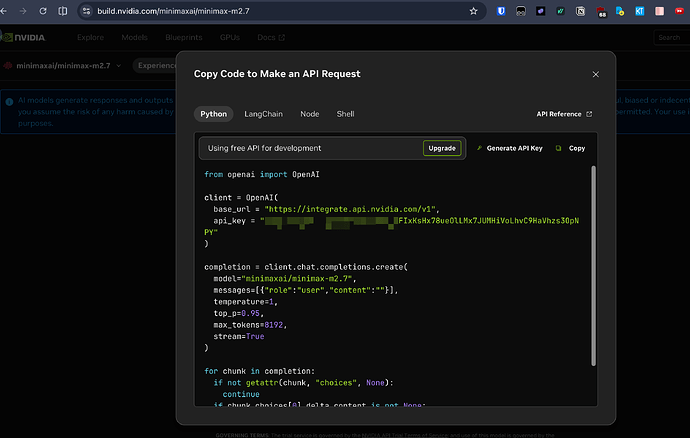
Task: Open Blueprints in the NVIDIA nav
Action: coord(184,37)
